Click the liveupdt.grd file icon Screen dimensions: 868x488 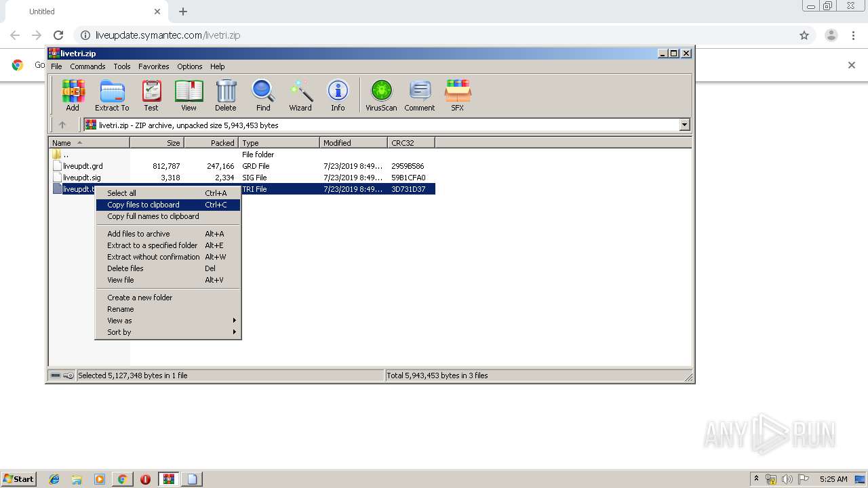57,166
